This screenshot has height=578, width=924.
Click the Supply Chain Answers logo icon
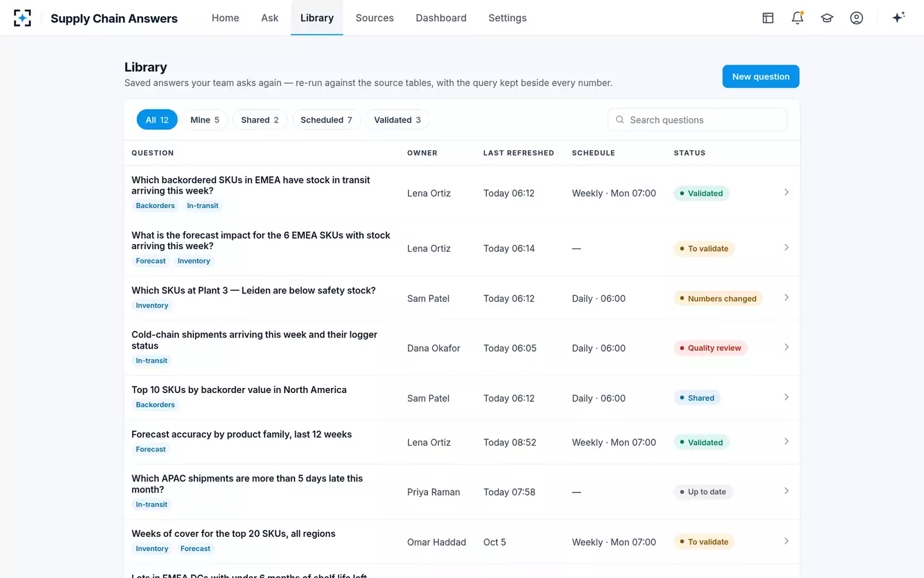click(x=22, y=18)
